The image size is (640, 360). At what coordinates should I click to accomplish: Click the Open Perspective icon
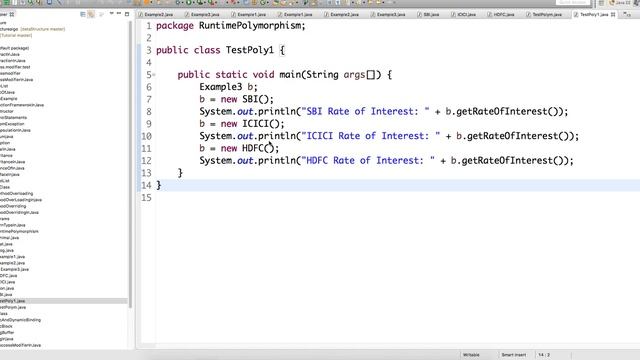[601, 3]
